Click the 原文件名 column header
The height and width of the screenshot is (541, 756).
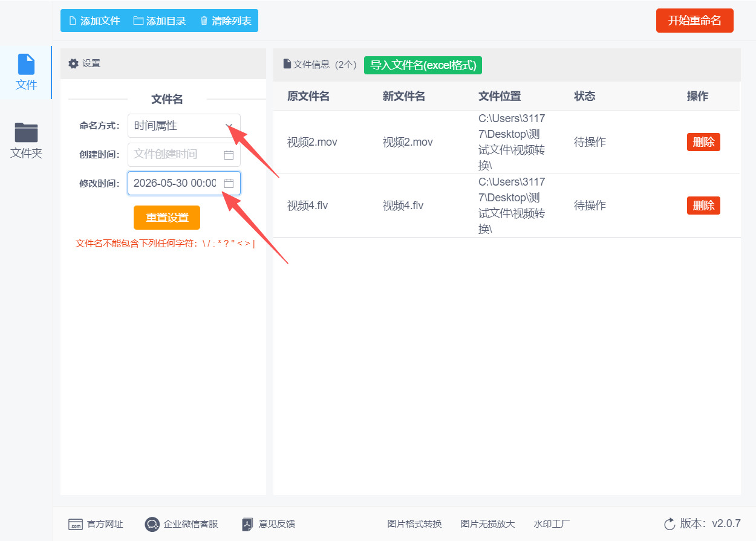pos(308,96)
